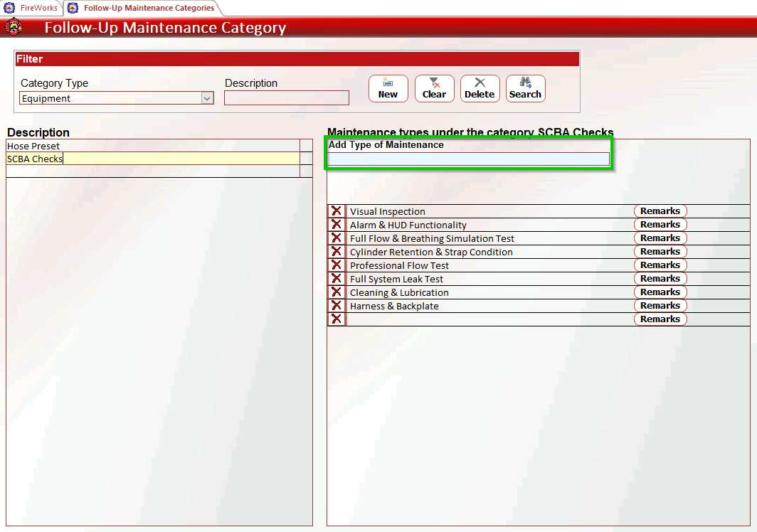Click the New button icon
This screenshot has height=532, width=757.
[x=388, y=83]
